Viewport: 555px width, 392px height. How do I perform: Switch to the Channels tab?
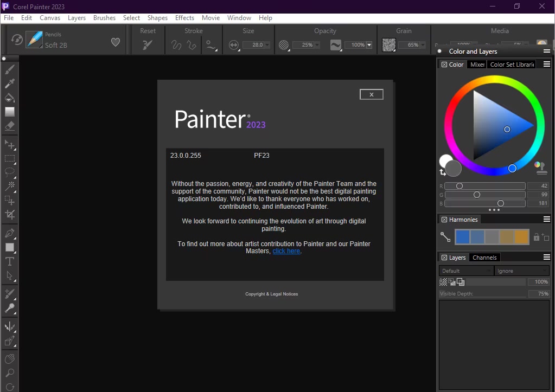coord(484,258)
